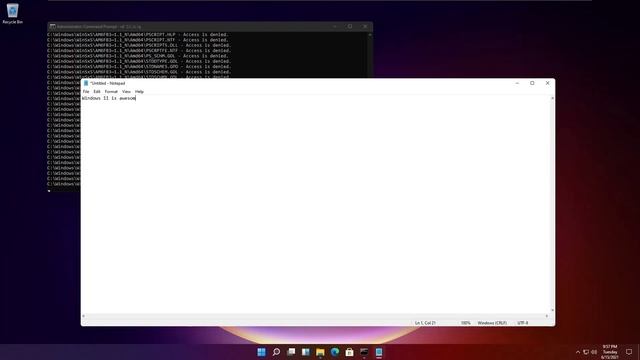Click Notepad horizontal scrollbar left arrow
640x360 pixels.
(x=84, y=316)
